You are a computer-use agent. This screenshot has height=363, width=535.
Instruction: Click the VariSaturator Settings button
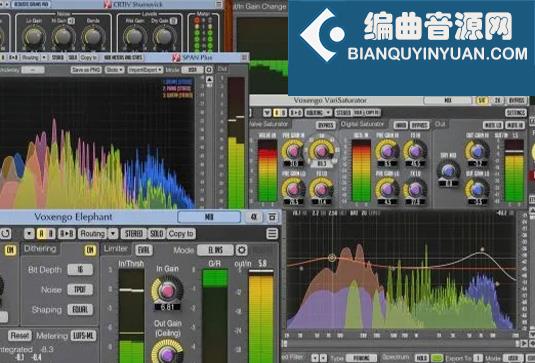[x=516, y=113]
